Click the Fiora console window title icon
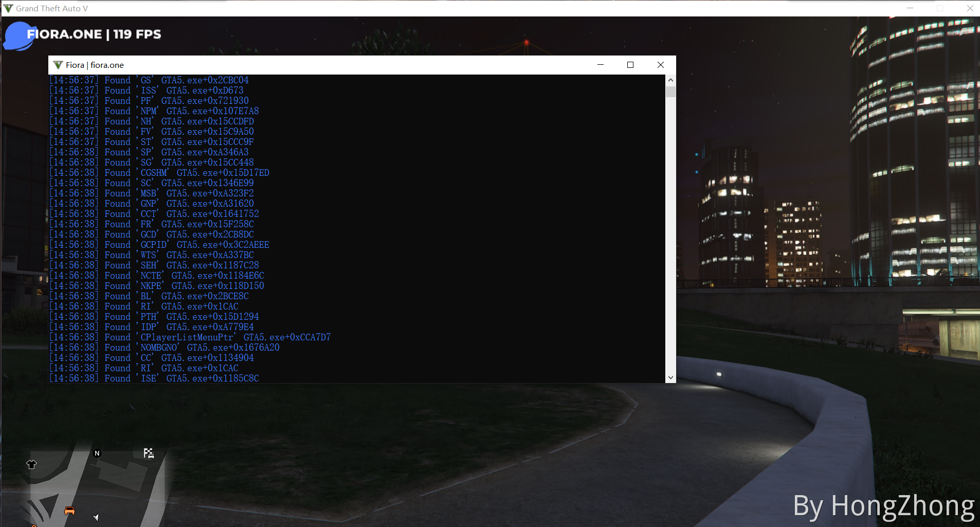Screen dimensions: 980x527 [58, 65]
